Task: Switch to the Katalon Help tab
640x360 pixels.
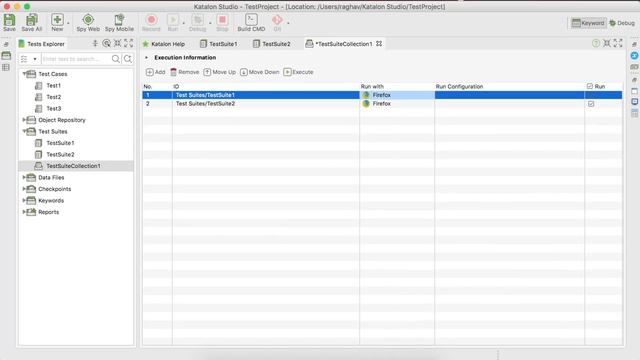Action: (163, 44)
